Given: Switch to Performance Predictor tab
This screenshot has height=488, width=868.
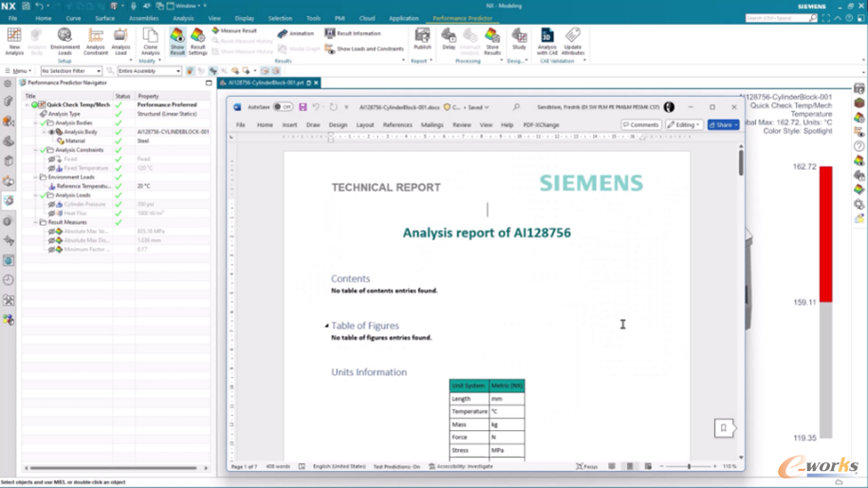Looking at the screenshot, I should pos(462,18).
